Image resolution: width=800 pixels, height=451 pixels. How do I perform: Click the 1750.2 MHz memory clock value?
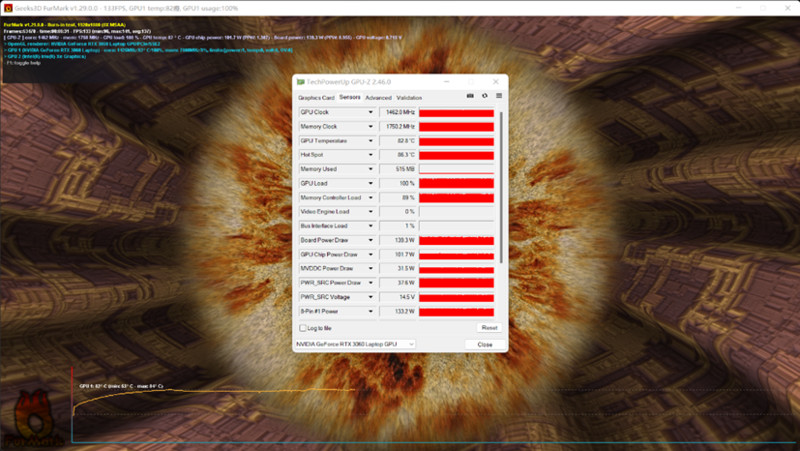pyautogui.click(x=398, y=127)
